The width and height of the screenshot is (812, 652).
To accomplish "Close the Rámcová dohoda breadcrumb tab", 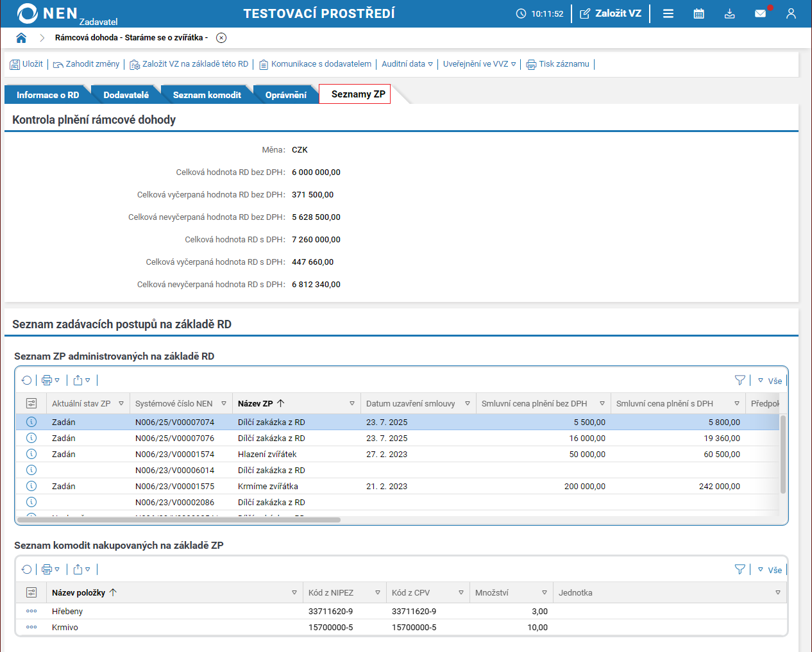I will click(221, 38).
